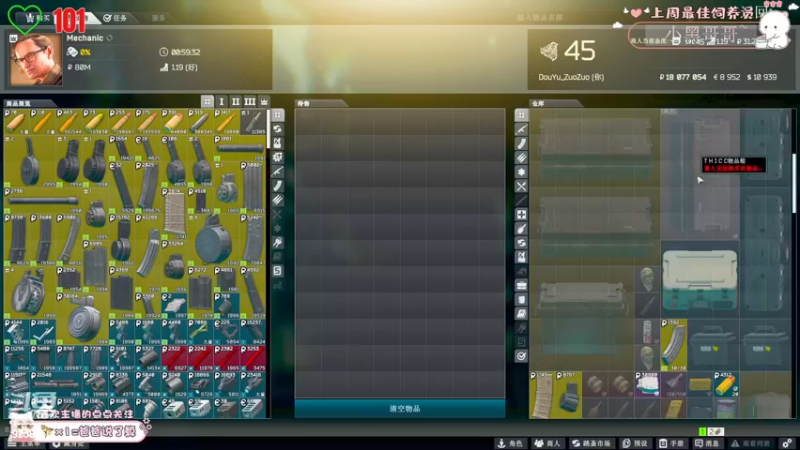Select the first ammo round priced 78
Screen dimensions: 800x450
16,122
